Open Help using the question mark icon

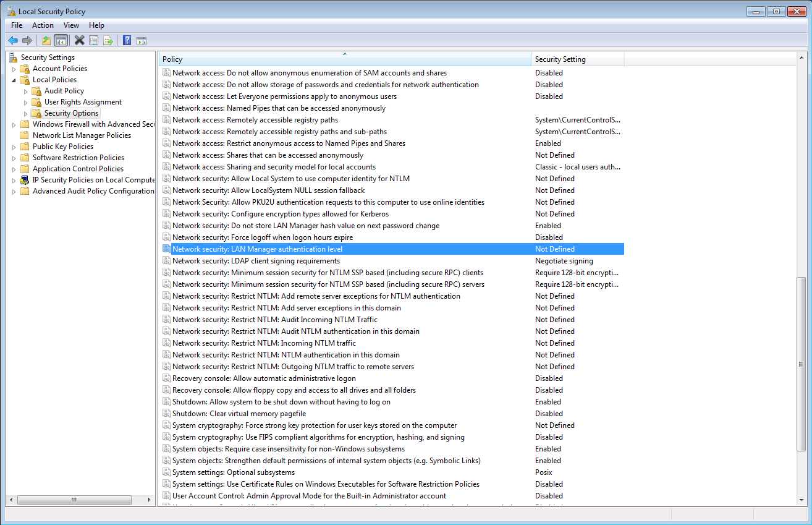tap(126, 40)
